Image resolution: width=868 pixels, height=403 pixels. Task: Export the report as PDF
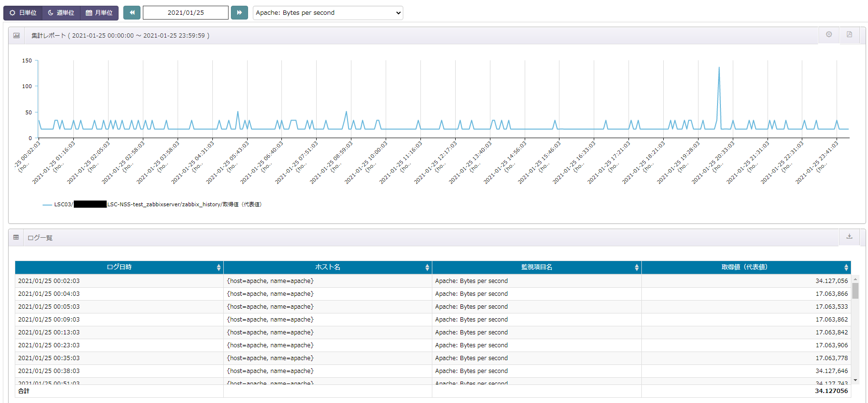(x=849, y=34)
